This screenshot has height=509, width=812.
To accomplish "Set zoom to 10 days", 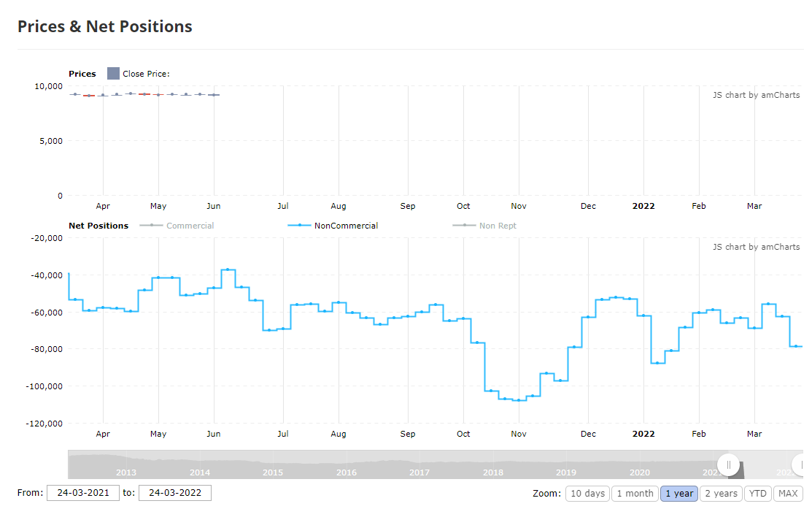I will coord(588,494).
